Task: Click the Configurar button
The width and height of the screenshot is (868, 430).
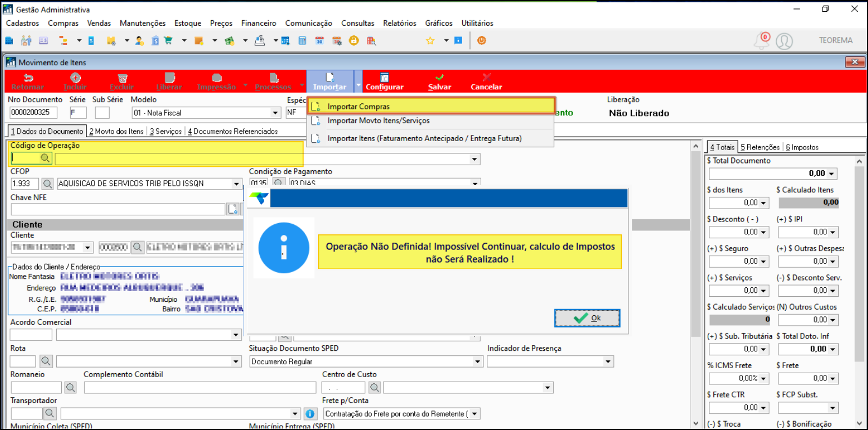Action: pyautogui.click(x=385, y=82)
